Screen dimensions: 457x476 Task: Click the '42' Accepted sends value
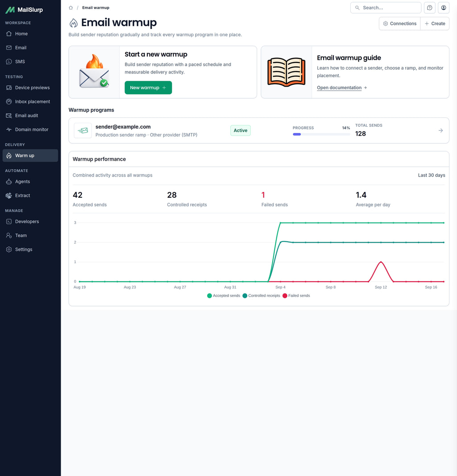78,195
